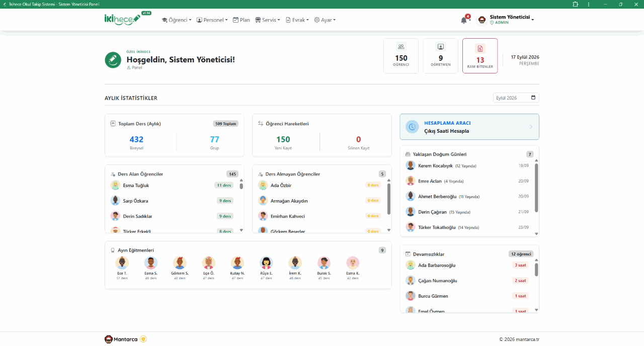Open the 13 RAM Bitenler card
This screenshot has width=644, height=346.
coord(480,56)
